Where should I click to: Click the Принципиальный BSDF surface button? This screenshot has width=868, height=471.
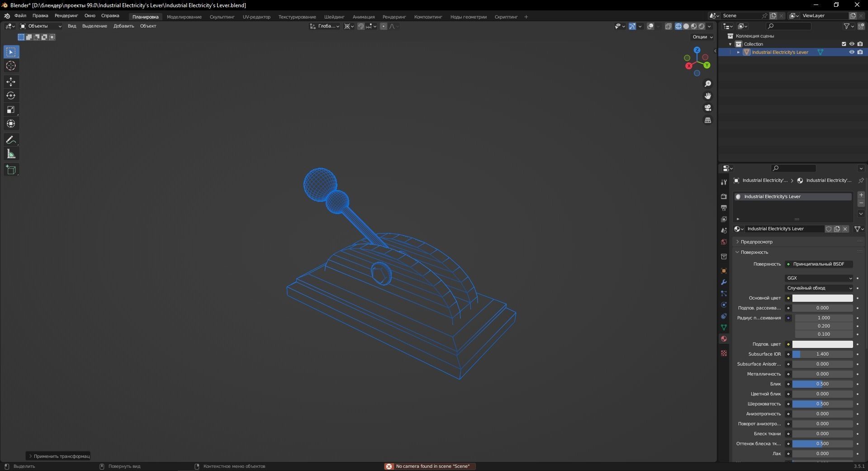tap(819, 264)
